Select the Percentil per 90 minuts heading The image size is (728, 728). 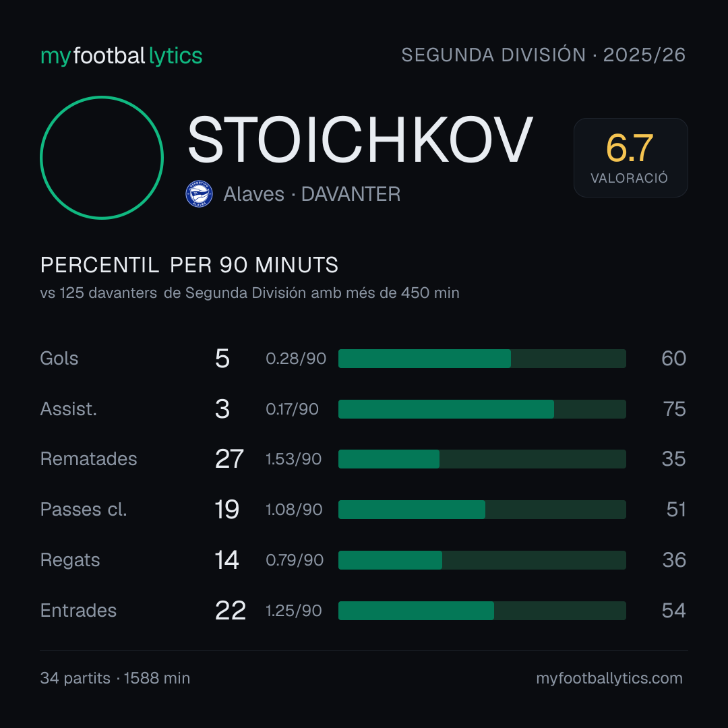(189, 265)
